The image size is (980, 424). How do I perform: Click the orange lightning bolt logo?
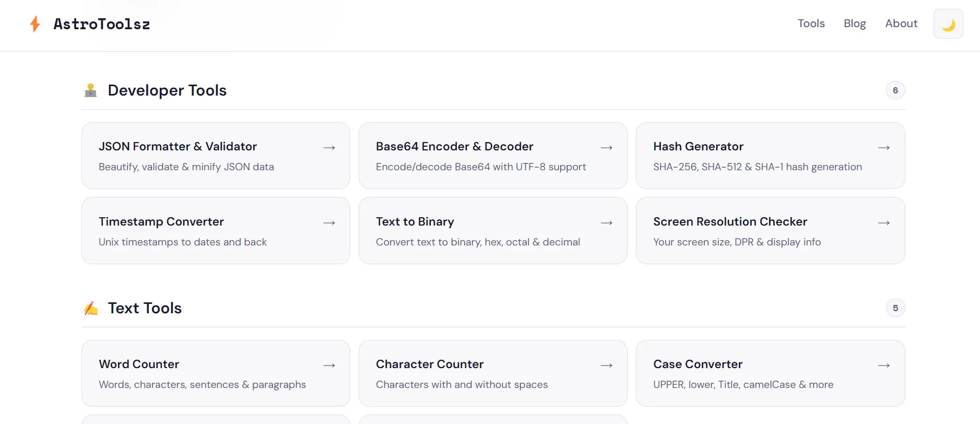35,24
